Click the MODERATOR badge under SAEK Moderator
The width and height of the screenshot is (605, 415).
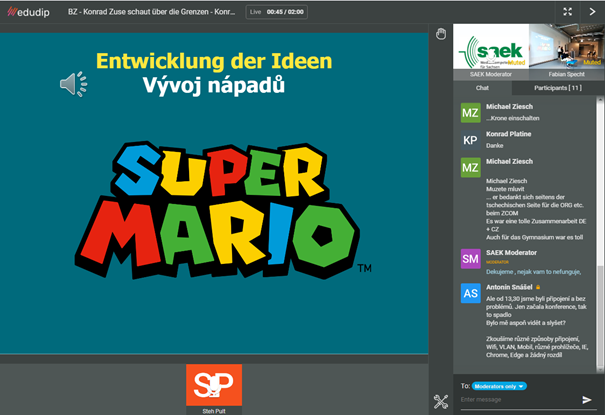(497, 262)
